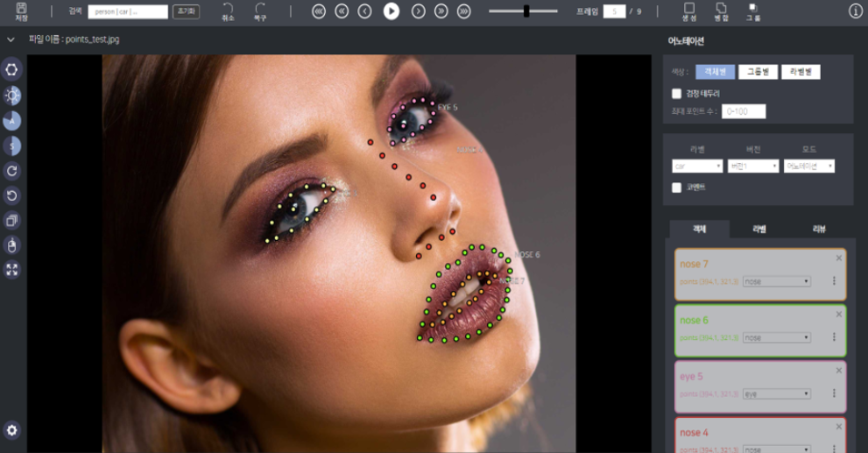Click the 'EYE 5' label on the image

[x=448, y=108]
